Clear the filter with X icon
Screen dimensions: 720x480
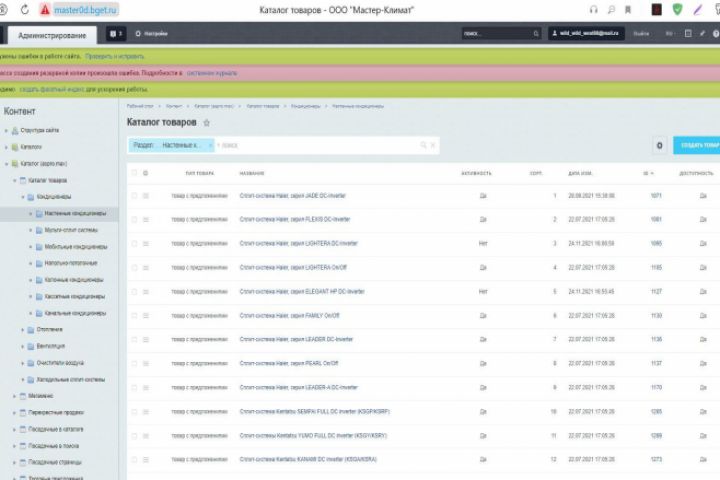coord(433,145)
